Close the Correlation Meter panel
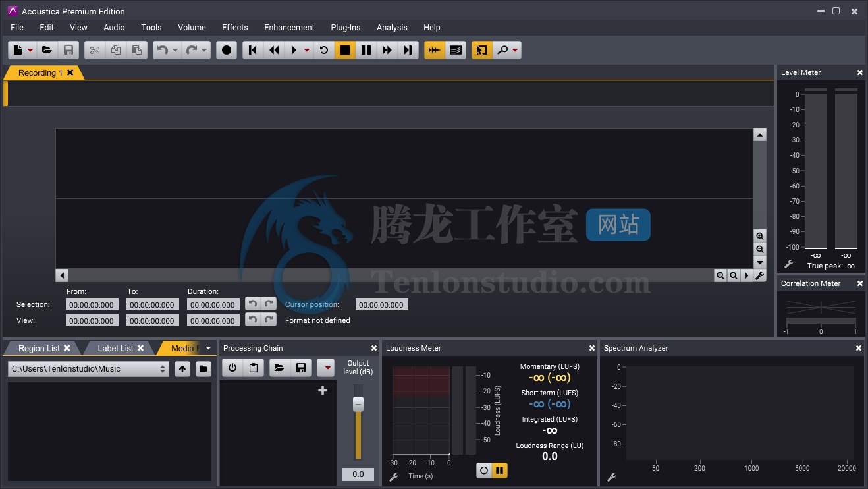The width and height of the screenshot is (868, 489). [859, 283]
